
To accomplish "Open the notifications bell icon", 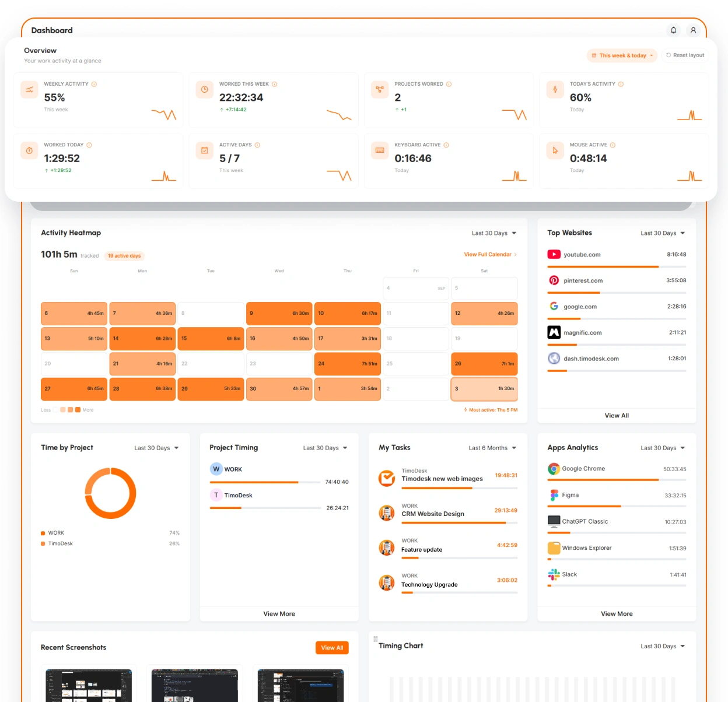I will (x=673, y=30).
